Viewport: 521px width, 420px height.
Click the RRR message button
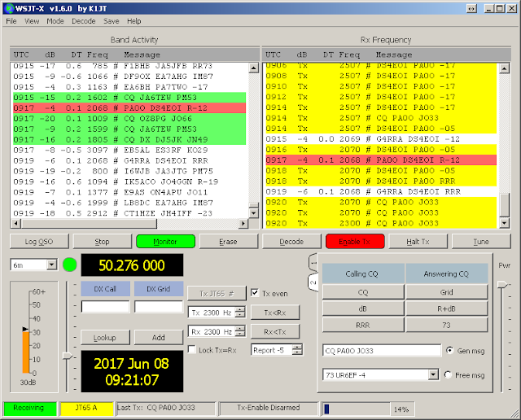coord(363,325)
